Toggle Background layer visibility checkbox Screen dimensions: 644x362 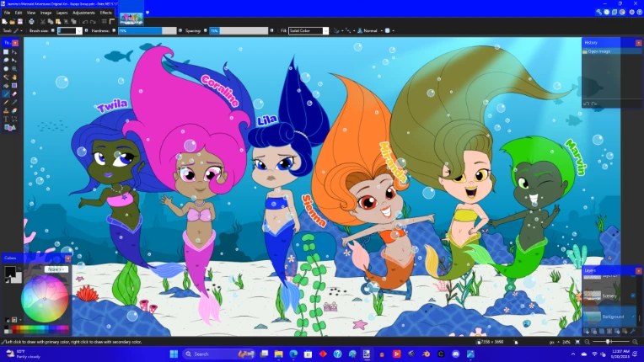(x=633, y=317)
